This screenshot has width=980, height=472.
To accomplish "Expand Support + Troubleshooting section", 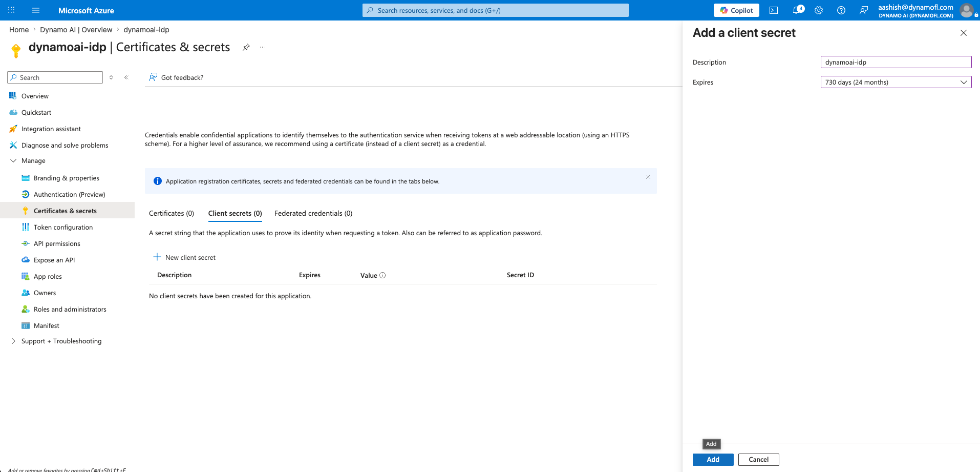I will pyautogui.click(x=13, y=341).
